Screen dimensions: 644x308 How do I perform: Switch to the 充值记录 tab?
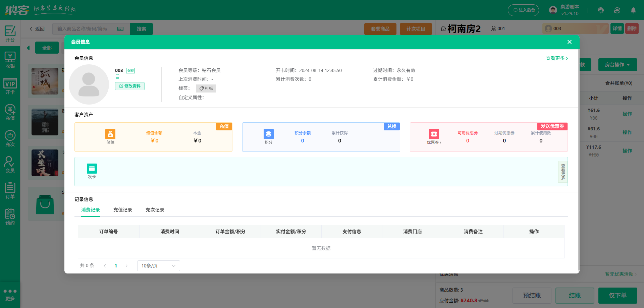click(122, 210)
